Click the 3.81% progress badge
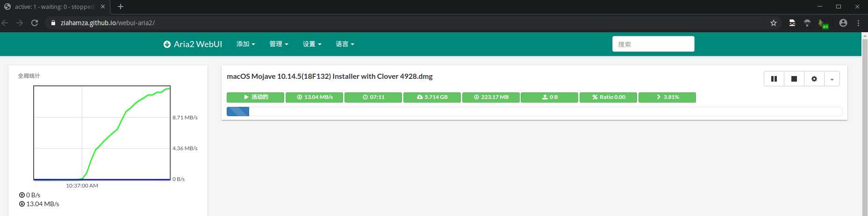Image resolution: width=868 pixels, height=216 pixels. point(667,97)
